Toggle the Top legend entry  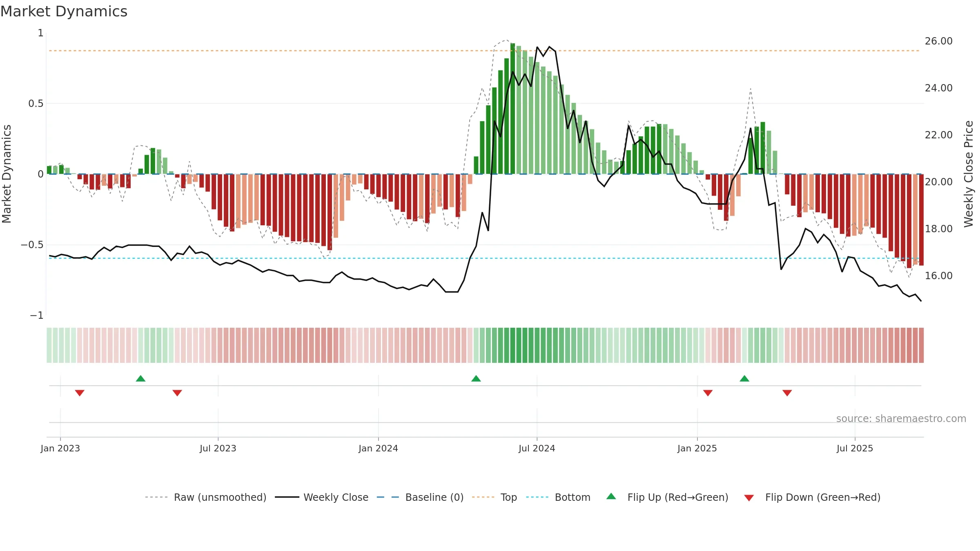click(x=494, y=497)
